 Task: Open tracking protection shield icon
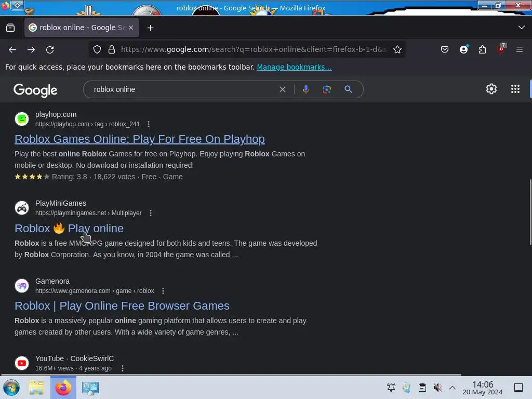point(97,49)
